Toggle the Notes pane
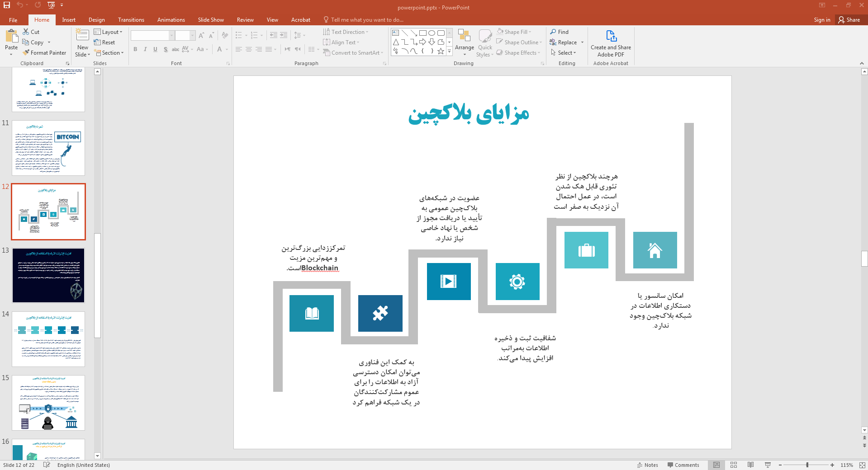The image size is (868, 470). click(x=647, y=465)
